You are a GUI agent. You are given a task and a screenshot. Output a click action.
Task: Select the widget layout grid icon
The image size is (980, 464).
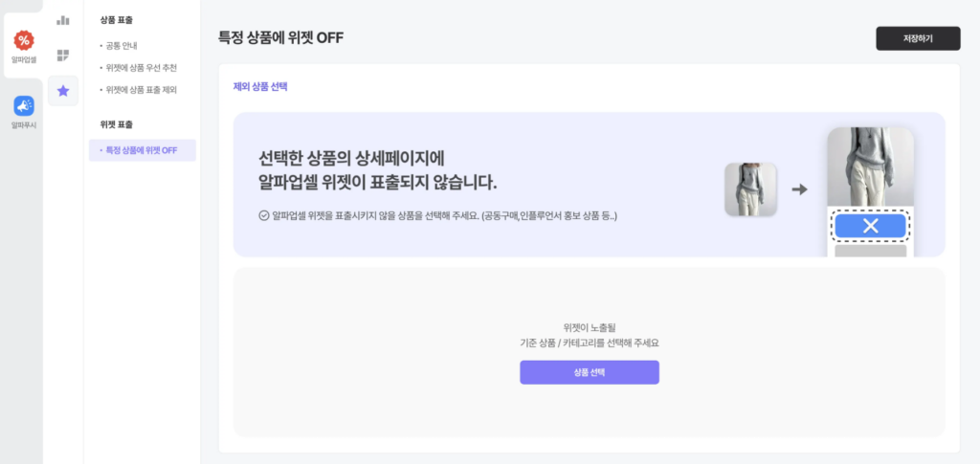click(63, 55)
